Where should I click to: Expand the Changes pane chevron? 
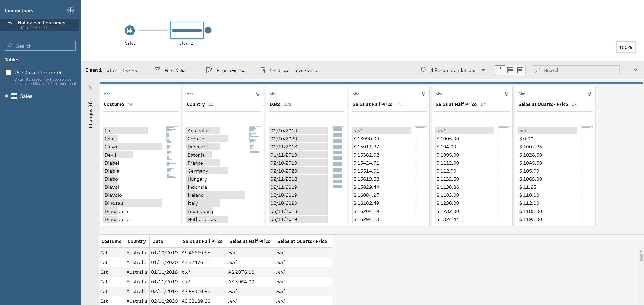pos(90,88)
